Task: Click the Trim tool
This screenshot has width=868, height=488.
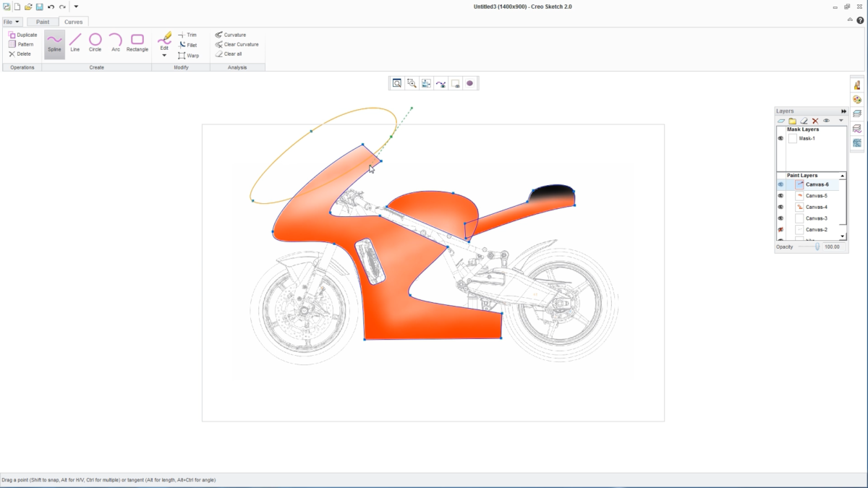Action: (x=187, y=35)
